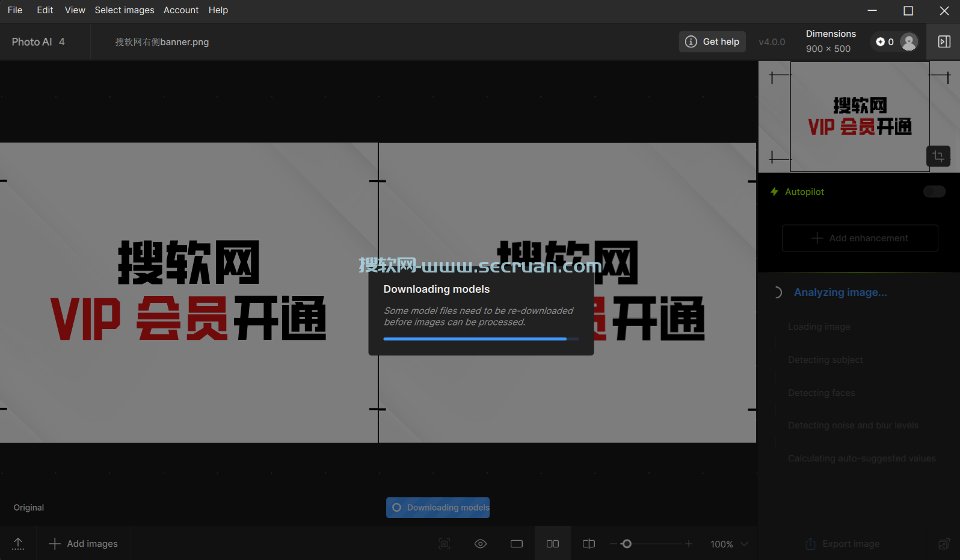Open the 100% zoom level dropdown
The height and width of the screenshot is (560, 960).
coord(729,544)
